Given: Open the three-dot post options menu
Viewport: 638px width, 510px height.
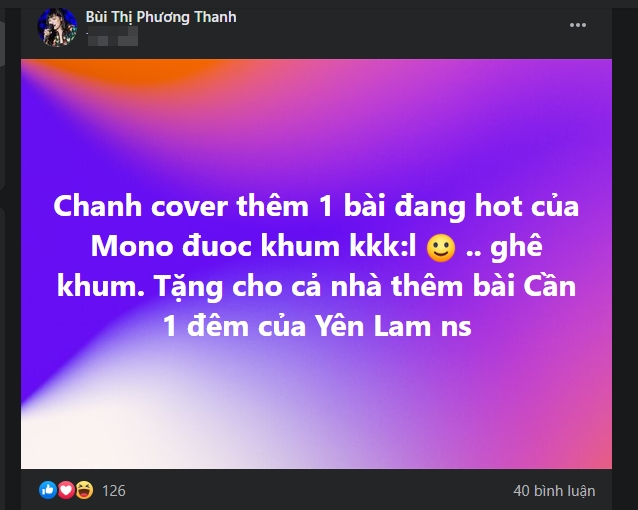Looking at the screenshot, I should click(578, 25).
